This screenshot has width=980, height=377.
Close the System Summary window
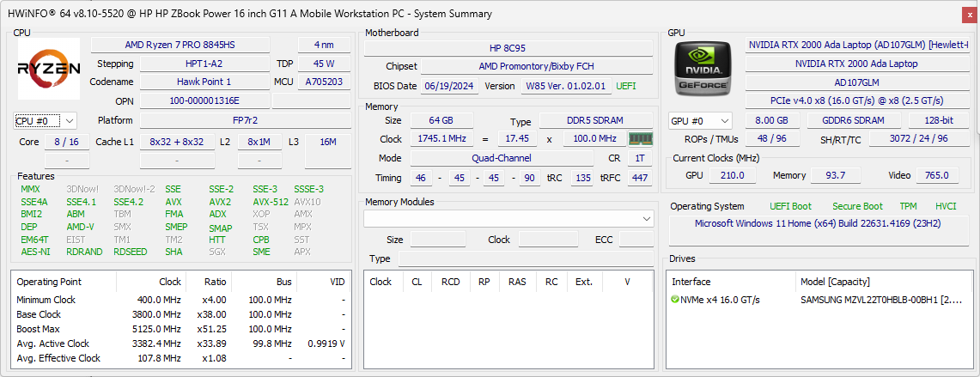[x=969, y=13]
